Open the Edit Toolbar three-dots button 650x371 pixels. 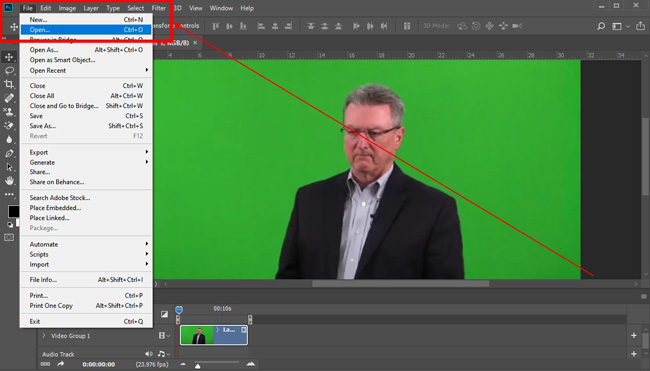(x=9, y=194)
